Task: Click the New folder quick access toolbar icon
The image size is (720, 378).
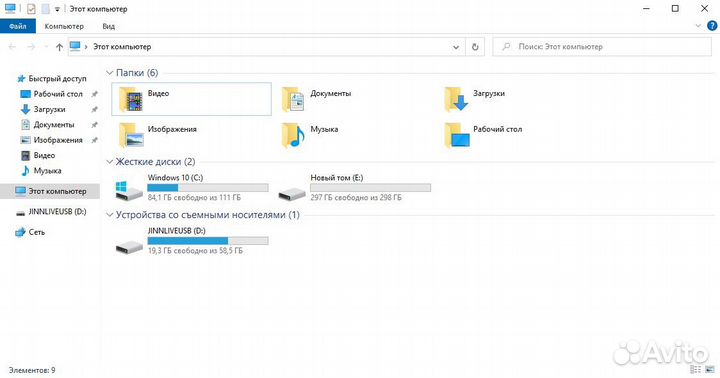Action: (x=45, y=9)
